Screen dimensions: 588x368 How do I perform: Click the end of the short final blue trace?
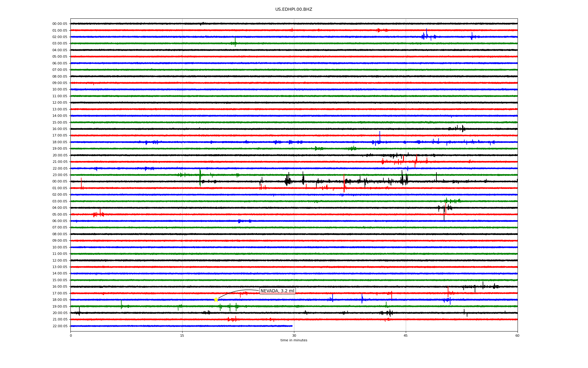[x=292, y=326]
